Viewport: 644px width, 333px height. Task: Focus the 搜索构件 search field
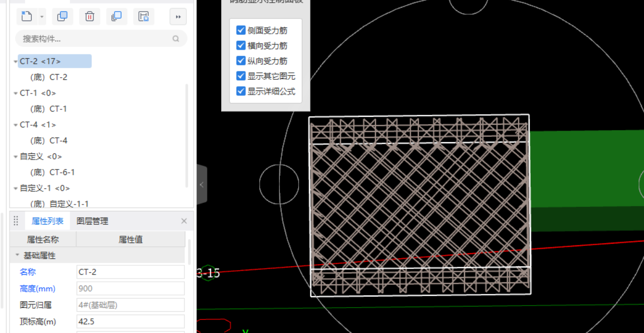[x=101, y=39]
